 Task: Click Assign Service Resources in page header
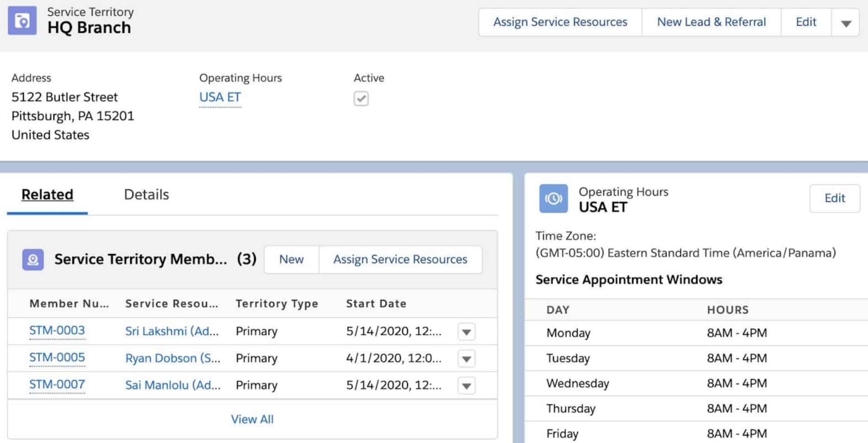click(560, 22)
